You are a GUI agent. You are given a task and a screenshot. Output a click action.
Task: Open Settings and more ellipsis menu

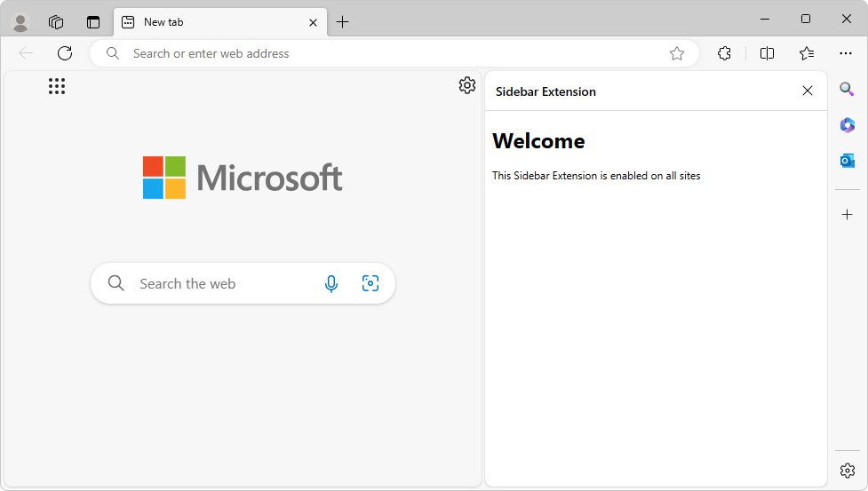pos(845,53)
